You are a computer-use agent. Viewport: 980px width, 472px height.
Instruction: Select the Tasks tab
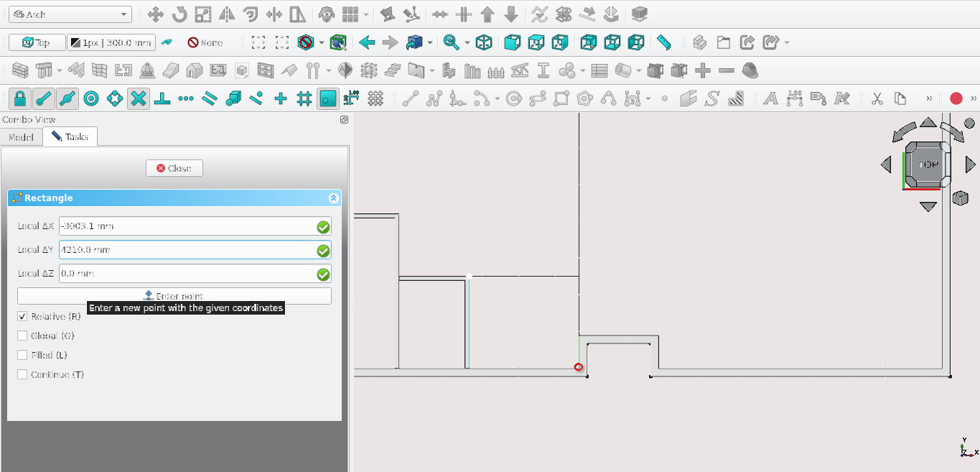tap(70, 136)
